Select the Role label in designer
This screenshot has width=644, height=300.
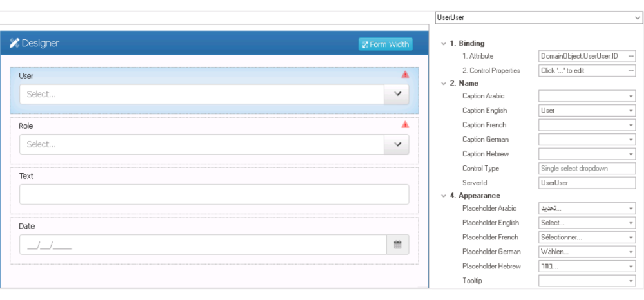[x=26, y=126]
